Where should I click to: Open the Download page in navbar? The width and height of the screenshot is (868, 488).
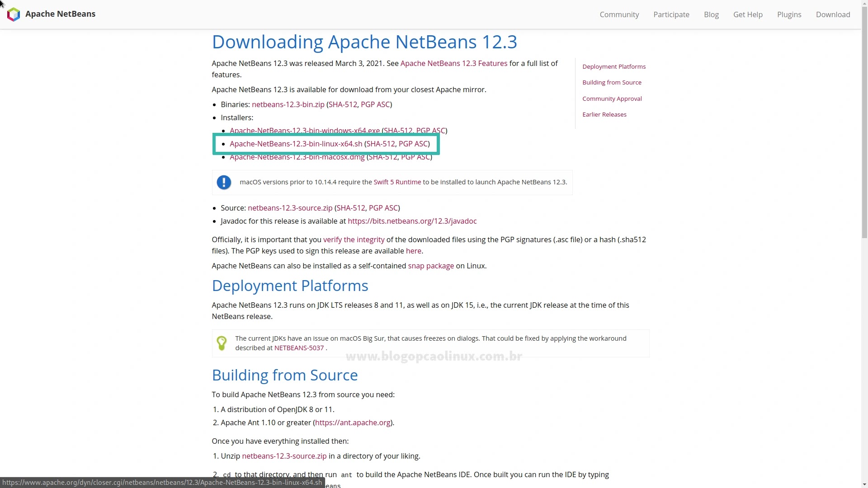(x=833, y=14)
